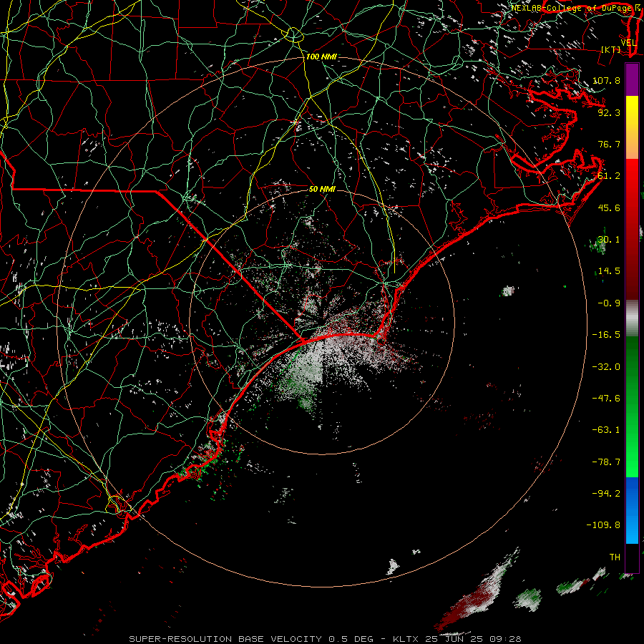
Task: Click the 45.6 legend value
Action: [x=609, y=208]
